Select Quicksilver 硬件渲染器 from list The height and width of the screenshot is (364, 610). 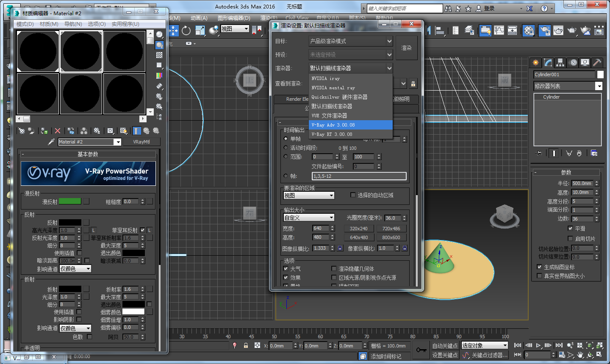coord(351,97)
